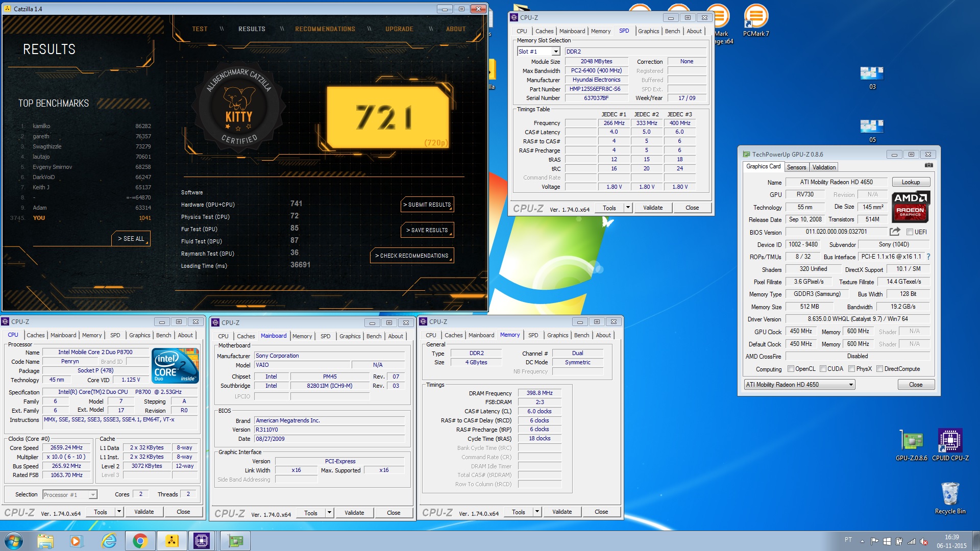Open Graphics tab in CPU-Z SPD window
The width and height of the screenshot is (980, 551).
point(648,31)
